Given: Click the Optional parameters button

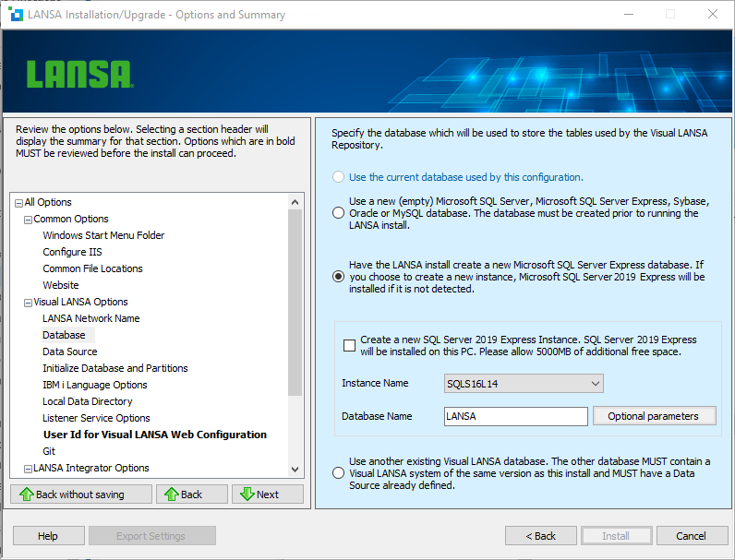Looking at the screenshot, I should (x=655, y=416).
